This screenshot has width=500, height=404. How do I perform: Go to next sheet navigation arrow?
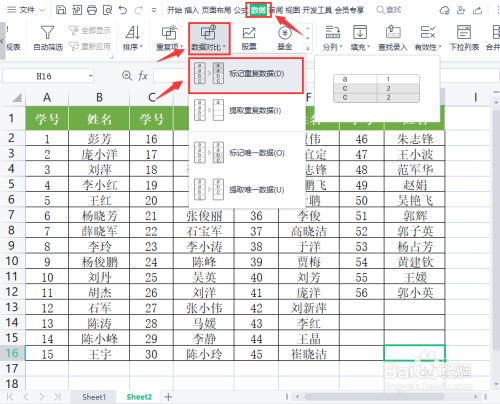click(x=42, y=397)
